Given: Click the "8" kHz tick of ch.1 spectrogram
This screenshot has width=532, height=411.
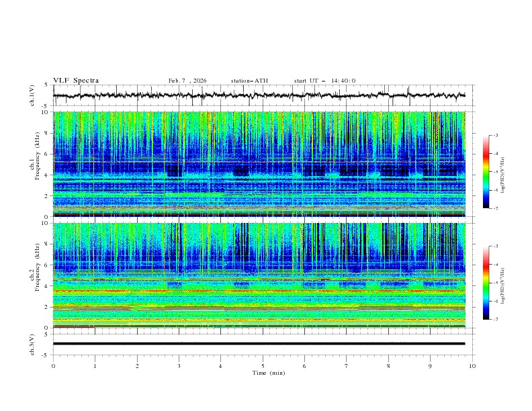Looking at the screenshot, I should coord(47,133).
